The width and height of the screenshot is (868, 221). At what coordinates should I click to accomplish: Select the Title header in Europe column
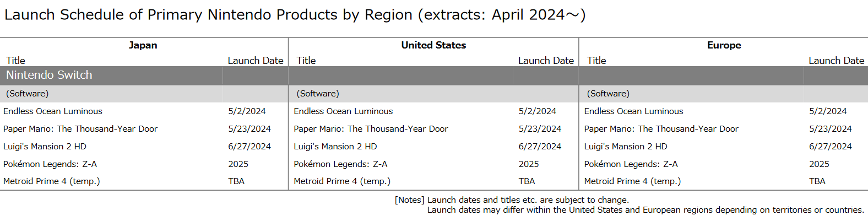pyautogui.click(x=596, y=61)
